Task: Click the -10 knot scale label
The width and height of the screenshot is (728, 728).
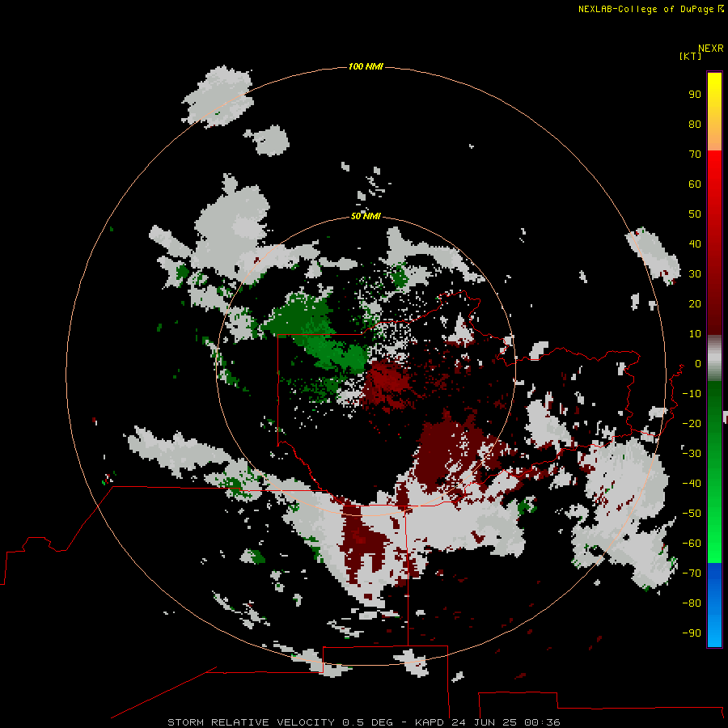Action: point(692,394)
